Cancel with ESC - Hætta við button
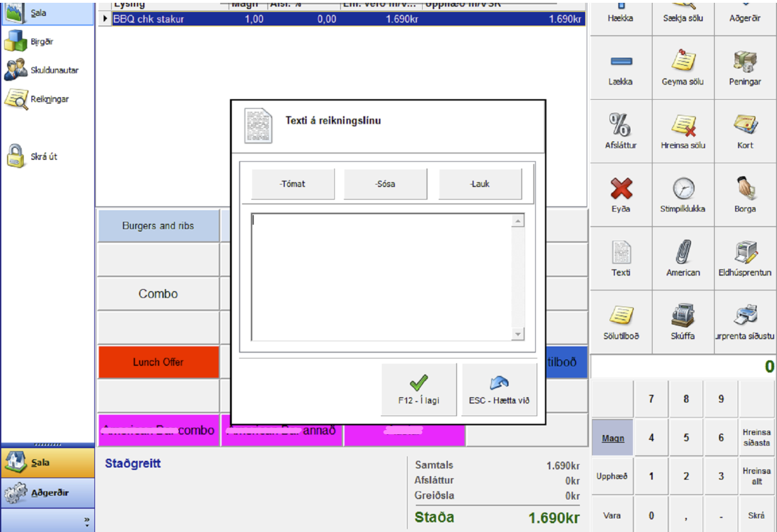Screen dimensions: 777x532 [x=499, y=390]
